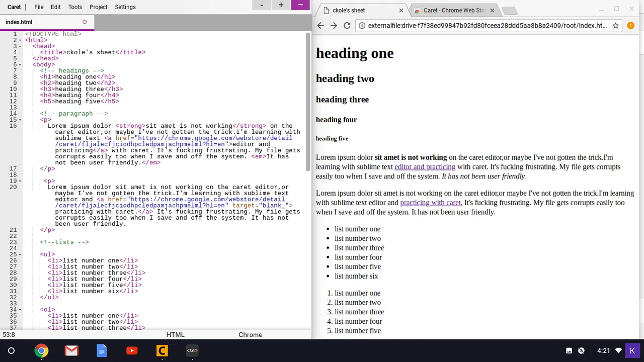Viewport: 644px width, 362px height.
Task: Open a new browser tab
Action: pos(509,11)
